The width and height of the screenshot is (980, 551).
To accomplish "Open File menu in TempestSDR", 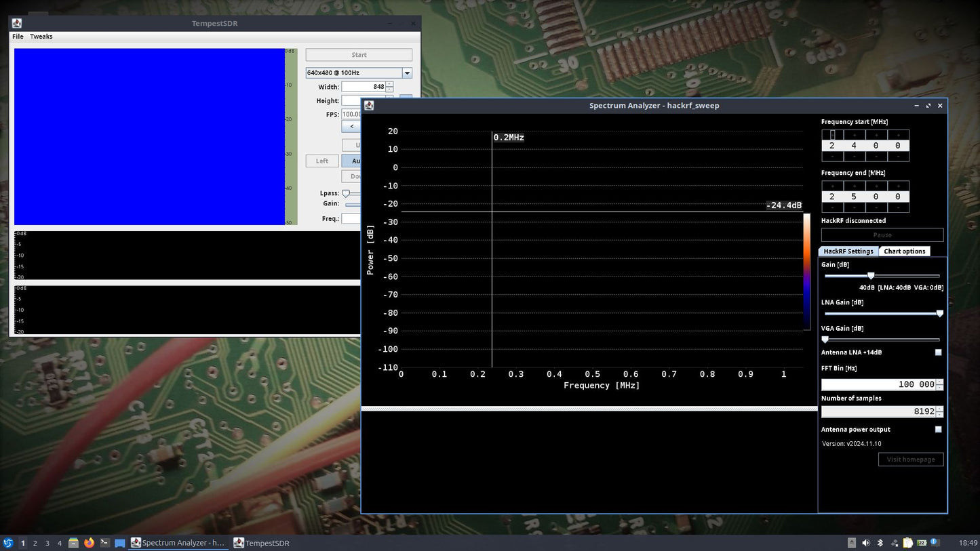I will click(x=18, y=37).
